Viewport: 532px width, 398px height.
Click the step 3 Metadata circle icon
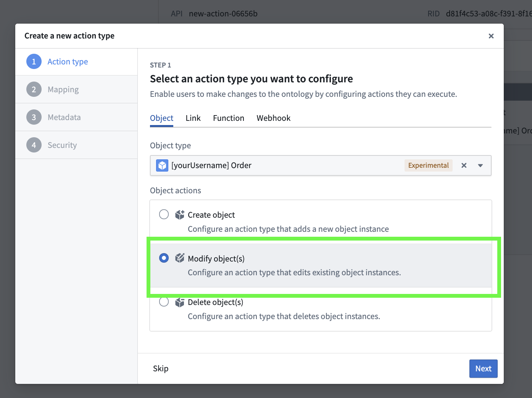tap(34, 117)
